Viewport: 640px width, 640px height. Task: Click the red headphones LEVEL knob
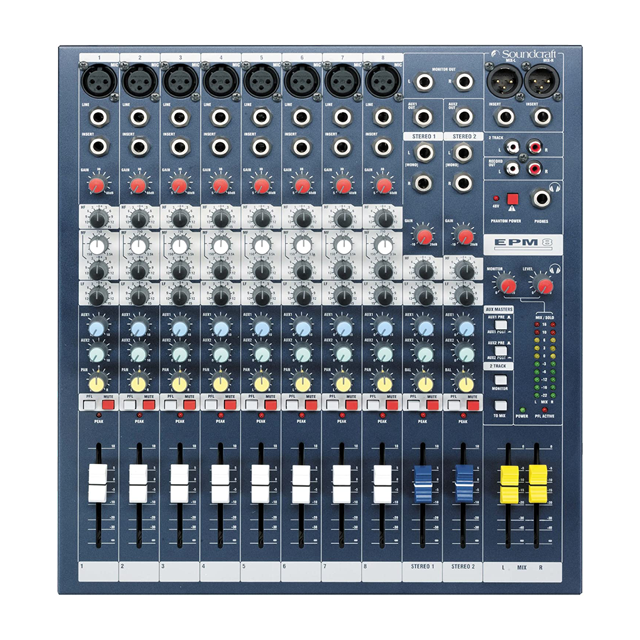tap(544, 285)
